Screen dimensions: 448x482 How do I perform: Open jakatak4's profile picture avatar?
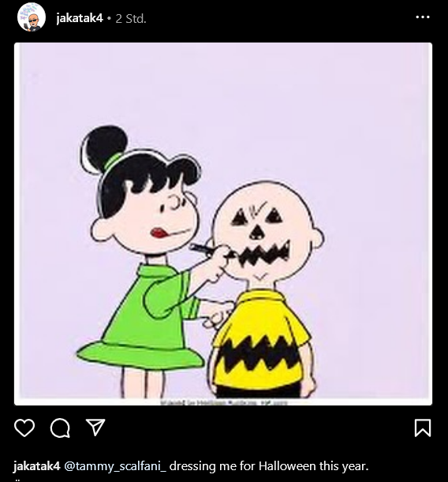[x=32, y=17]
